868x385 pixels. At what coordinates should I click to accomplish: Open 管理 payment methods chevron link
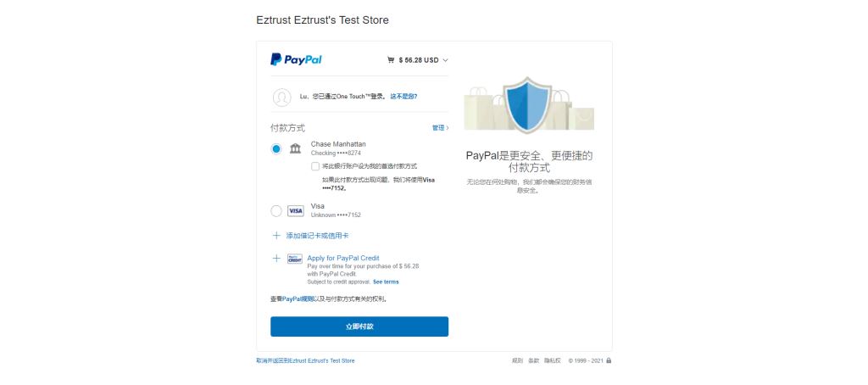(441, 128)
